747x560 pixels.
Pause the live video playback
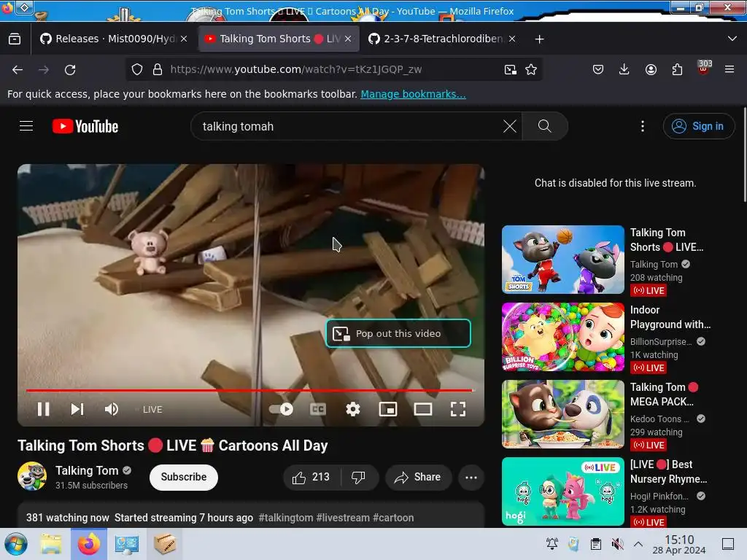click(x=43, y=409)
